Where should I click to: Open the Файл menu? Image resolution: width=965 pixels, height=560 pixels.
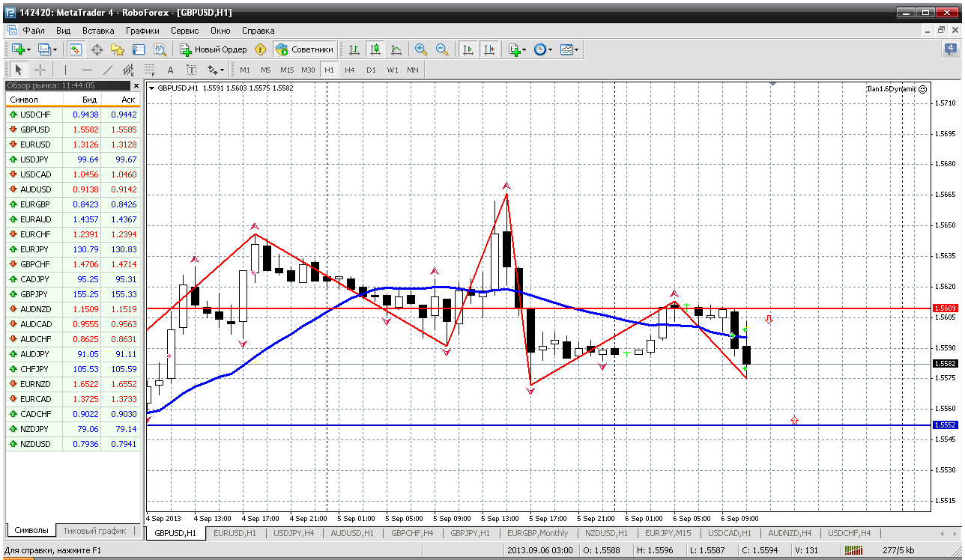(34, 31)
